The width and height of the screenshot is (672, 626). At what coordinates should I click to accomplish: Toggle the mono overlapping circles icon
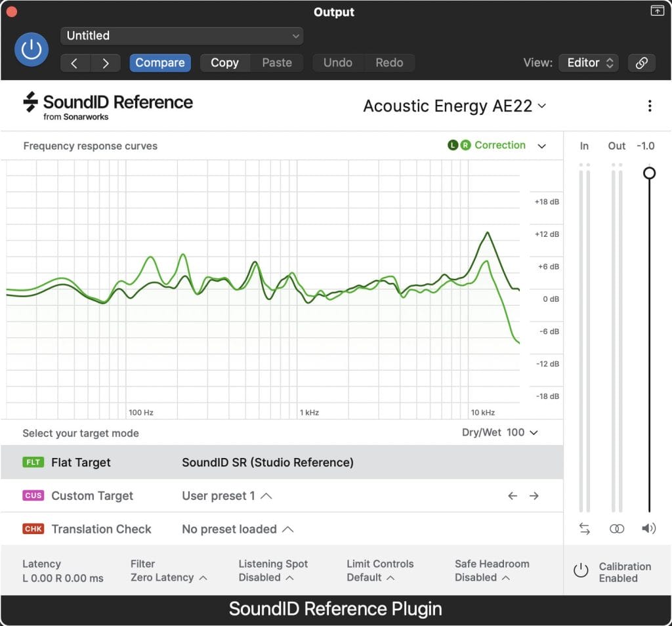pos(616,529)
